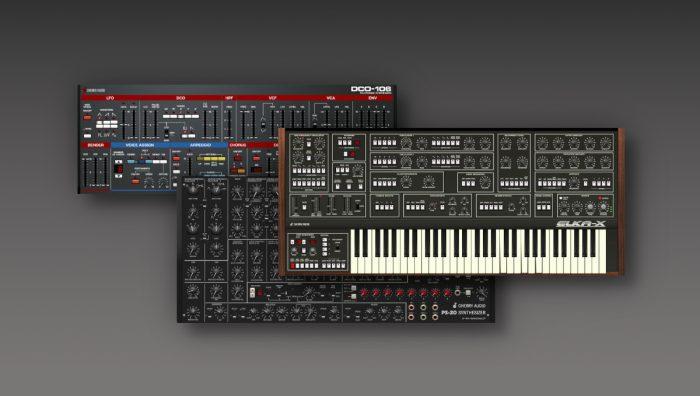Click the red CHORUS section label

pos(238,145)
